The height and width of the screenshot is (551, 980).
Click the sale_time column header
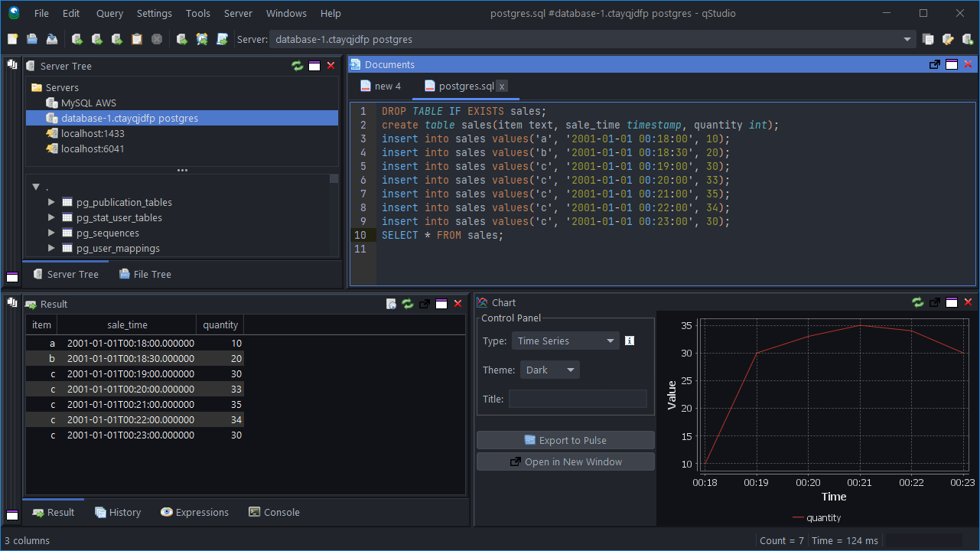point(127,324)
